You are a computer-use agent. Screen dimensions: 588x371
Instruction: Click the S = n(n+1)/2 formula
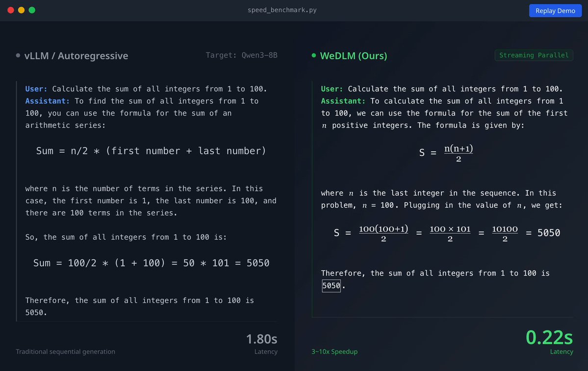(446, 152)
